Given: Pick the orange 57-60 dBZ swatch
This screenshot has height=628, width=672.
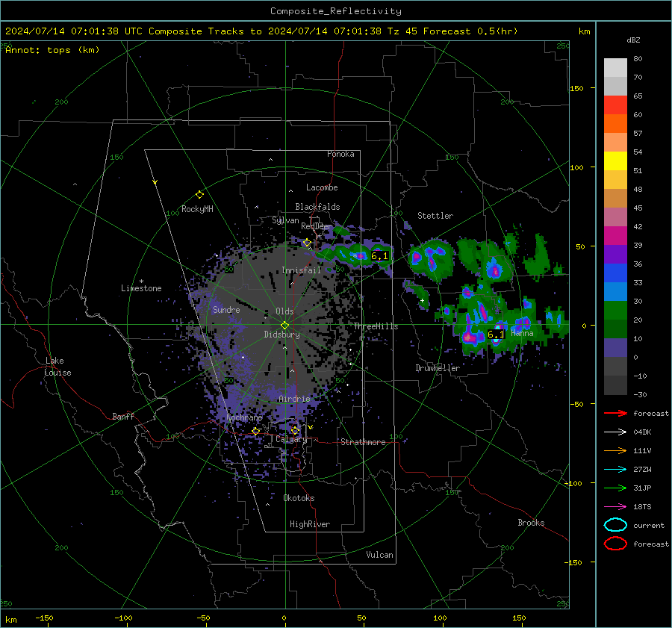Looking at the screenshot, I should click(x=615, y=123).
